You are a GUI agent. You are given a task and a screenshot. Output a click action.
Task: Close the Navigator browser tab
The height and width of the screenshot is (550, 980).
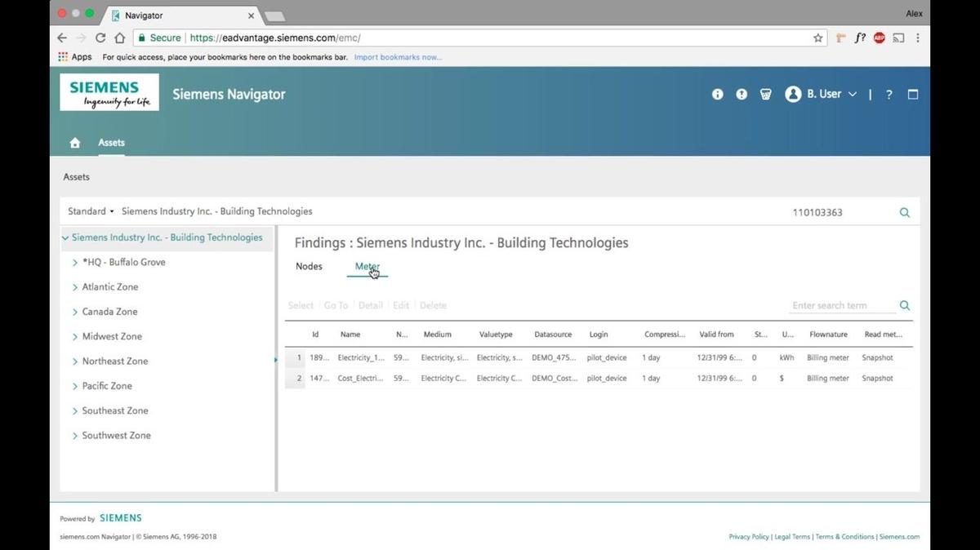pos(251,16)
